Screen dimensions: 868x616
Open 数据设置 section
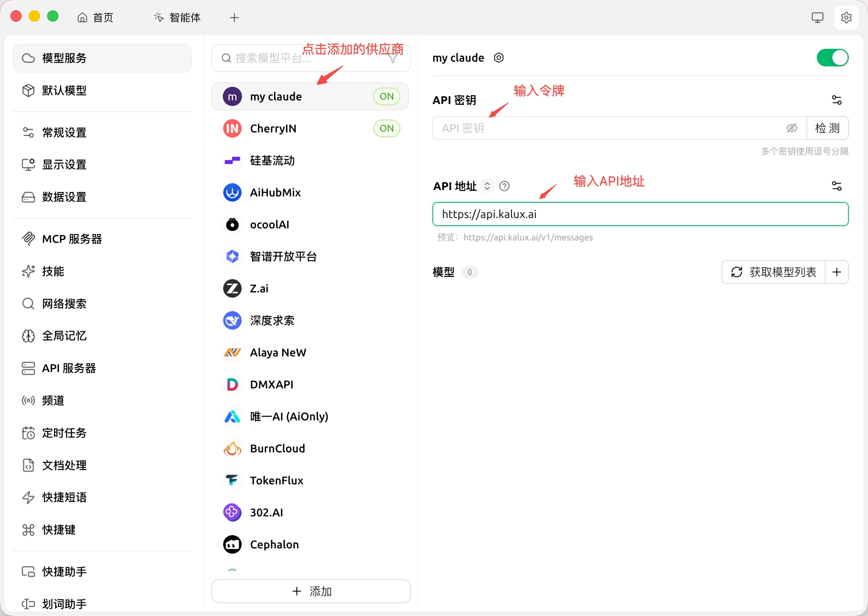(102, 197)
